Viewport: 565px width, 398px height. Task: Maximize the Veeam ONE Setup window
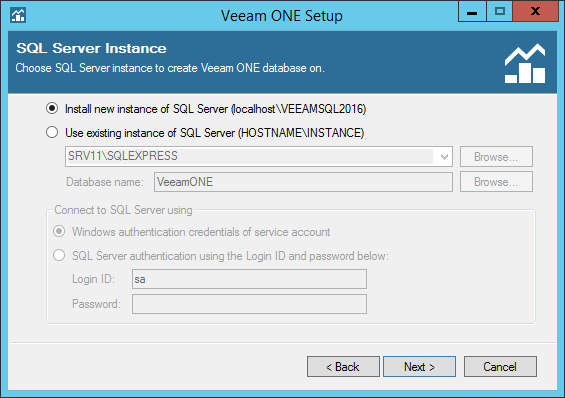coord(499,12)
